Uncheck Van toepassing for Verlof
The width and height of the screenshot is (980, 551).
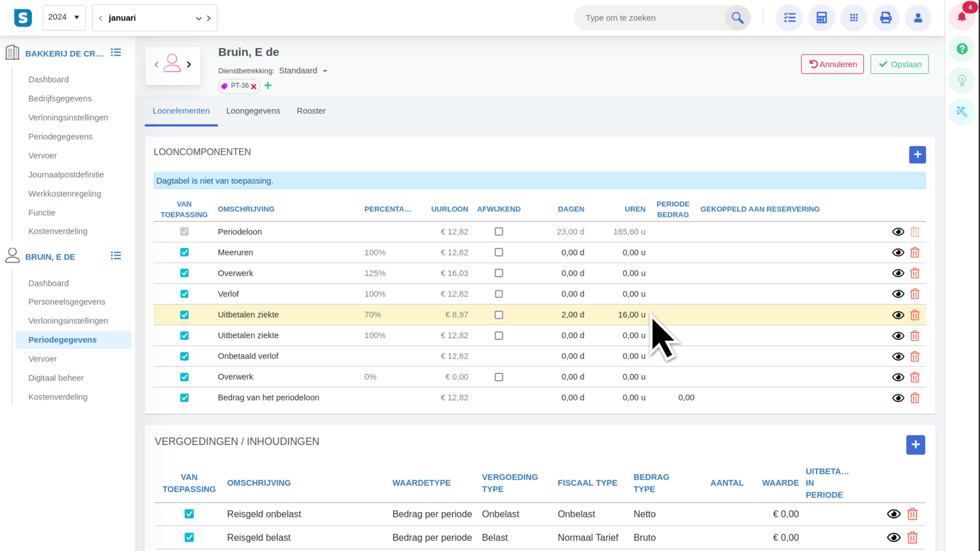(x=184, y=294)
